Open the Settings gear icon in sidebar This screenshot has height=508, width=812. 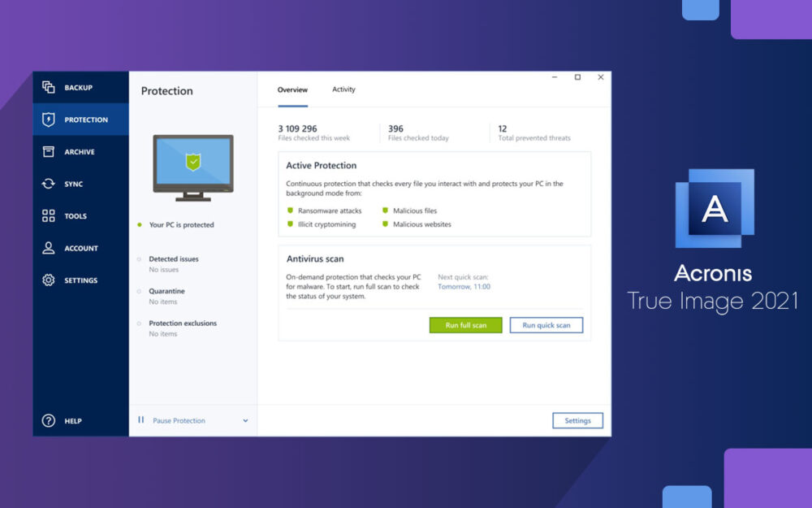coord(49,280)
